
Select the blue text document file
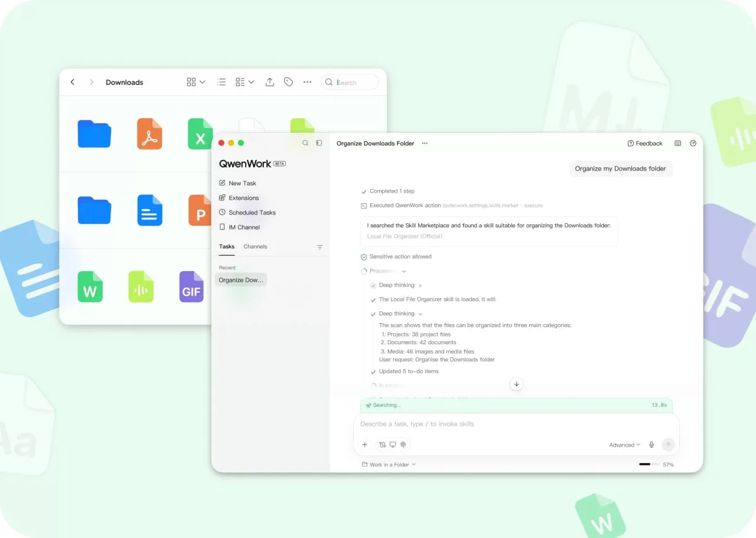pyautogui.click(x=149, y=210)
